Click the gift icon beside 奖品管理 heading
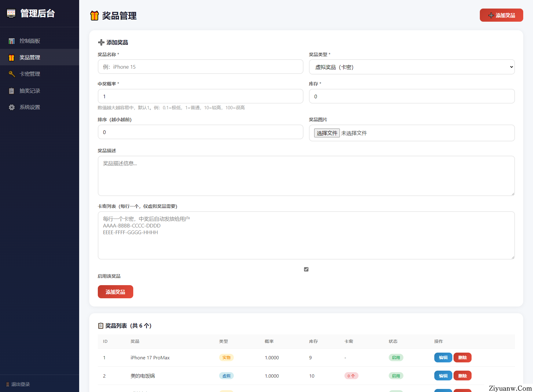 tap(94, 16)
